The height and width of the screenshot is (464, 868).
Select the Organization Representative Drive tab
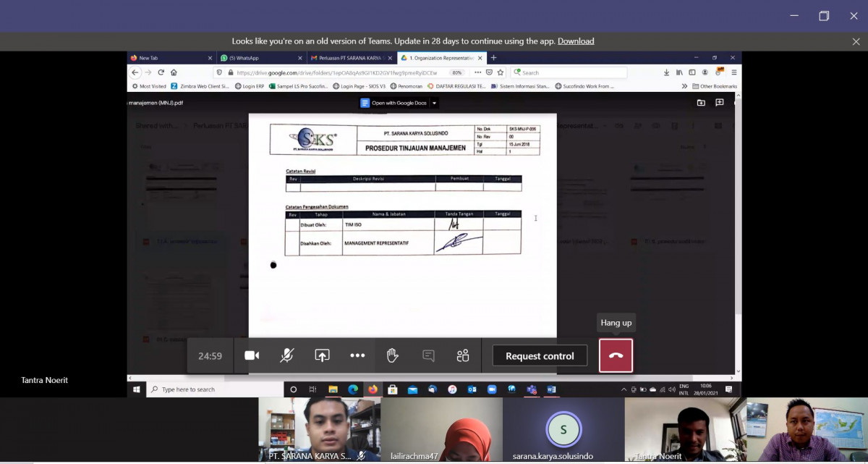[x=441, y=58]
